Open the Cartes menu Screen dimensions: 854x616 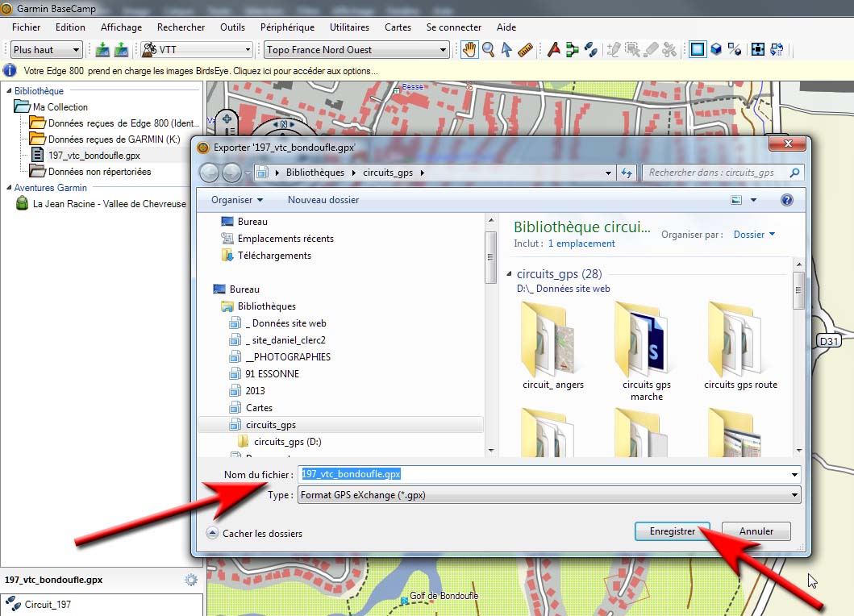[398, 27]
